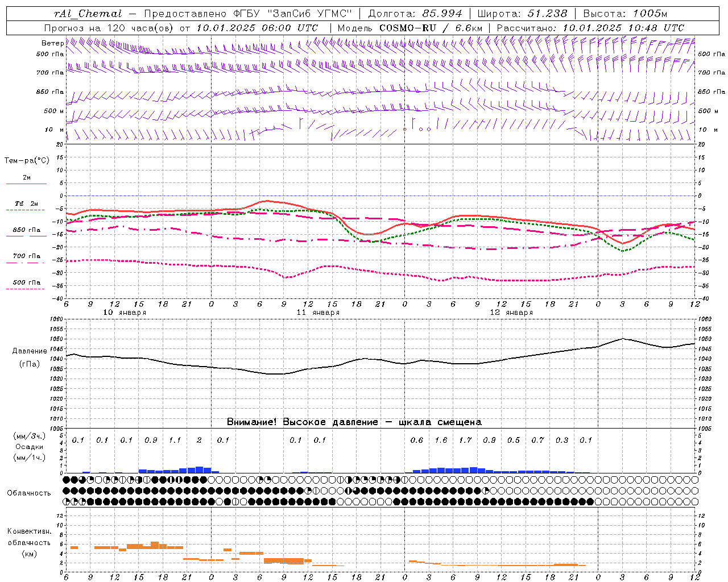Click the Тем-ра(°C) axis label
Viewport: 728px width, 582px height.
coord(27,161)
